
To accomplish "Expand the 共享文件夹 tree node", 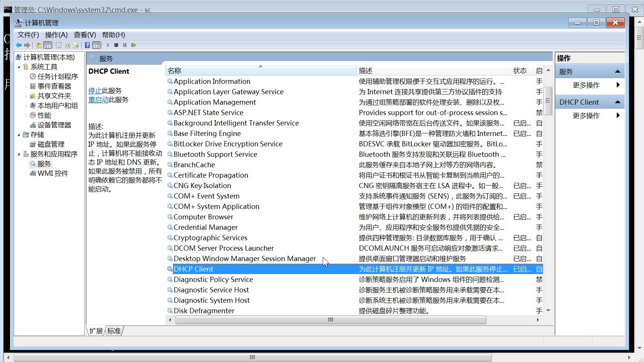I will [x=26, y=96].
